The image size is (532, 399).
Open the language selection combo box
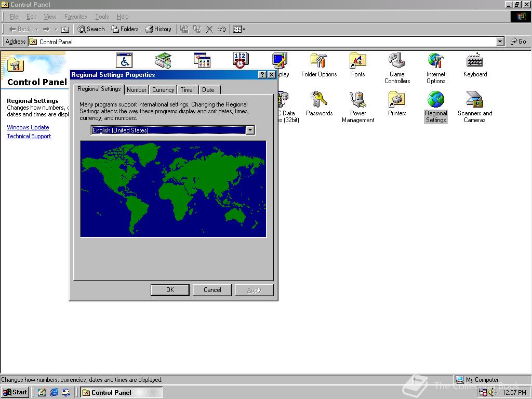(250, 130)
